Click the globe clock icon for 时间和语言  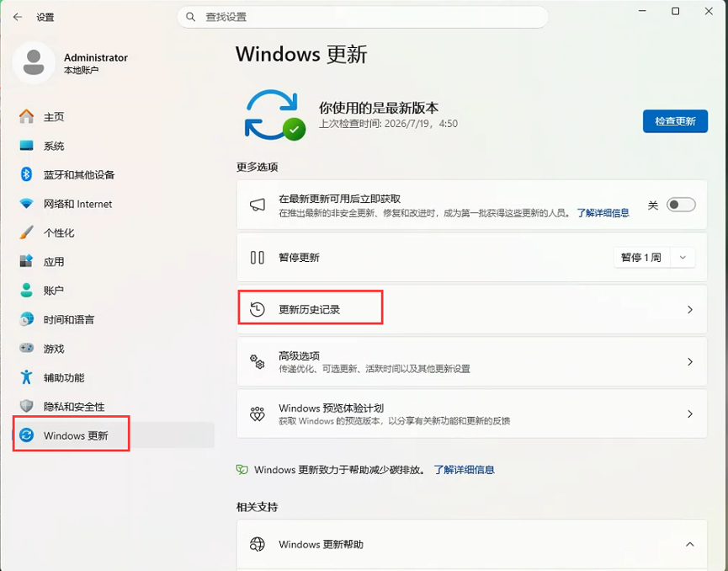pos(26,319)
